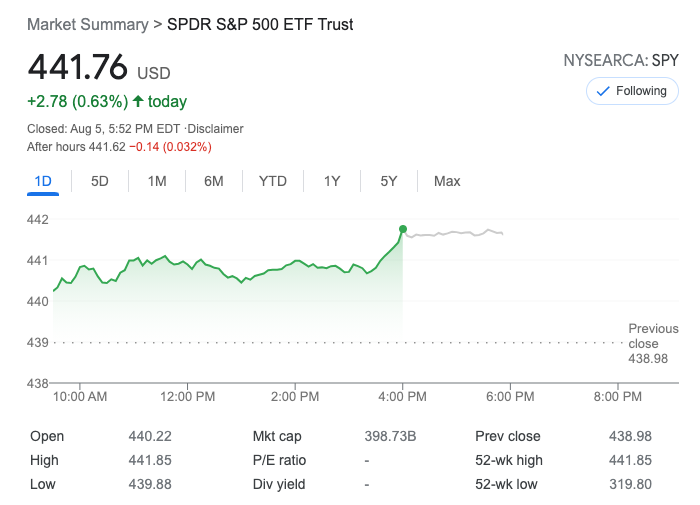Viewport: 700px width, 505px height.
Task: Switch to the 5D chart tab
Action: click(x=100, y=181)
